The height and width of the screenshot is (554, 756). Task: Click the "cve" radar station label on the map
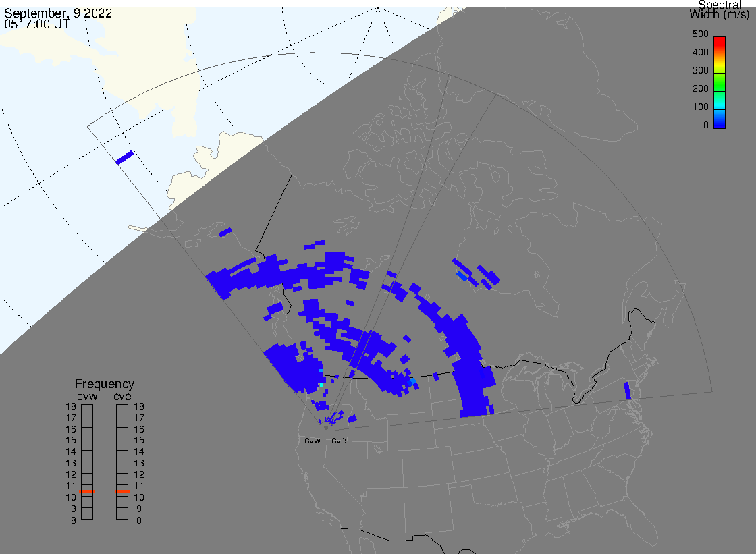click(338, 441)
